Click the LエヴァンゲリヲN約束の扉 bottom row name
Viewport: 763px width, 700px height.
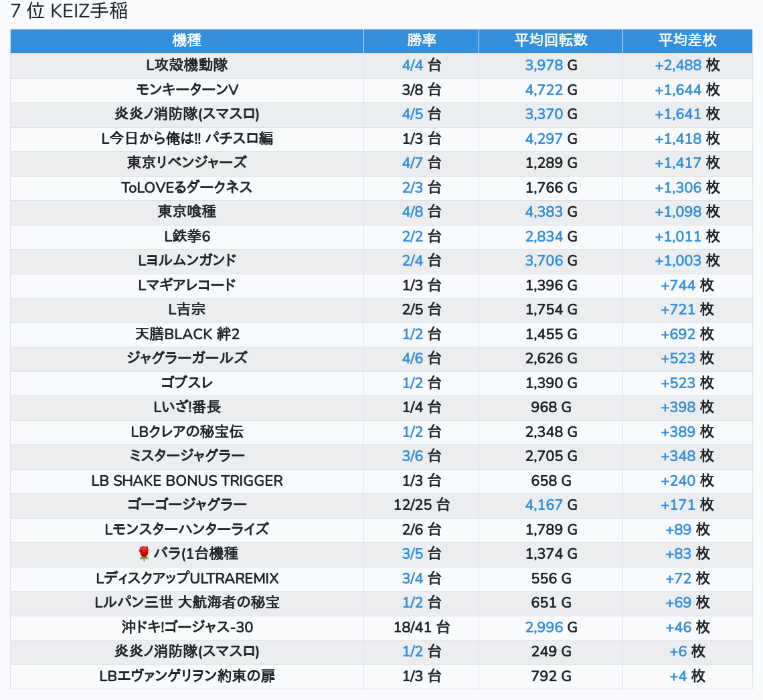(187, 676)
